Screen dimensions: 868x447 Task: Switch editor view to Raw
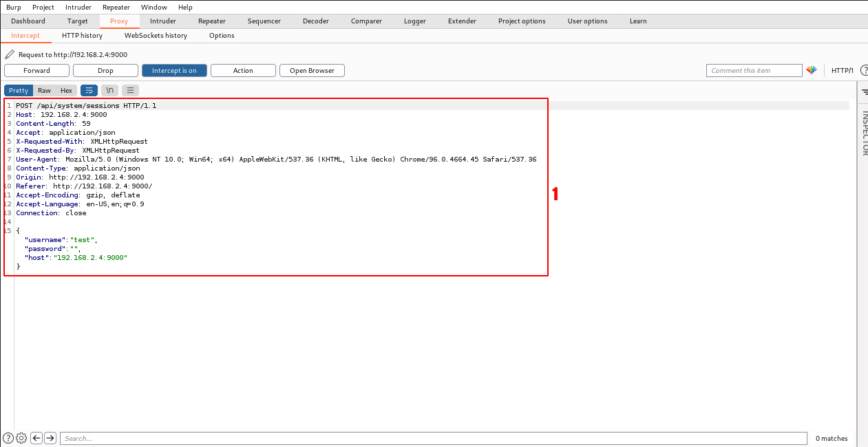coord(44,90)
